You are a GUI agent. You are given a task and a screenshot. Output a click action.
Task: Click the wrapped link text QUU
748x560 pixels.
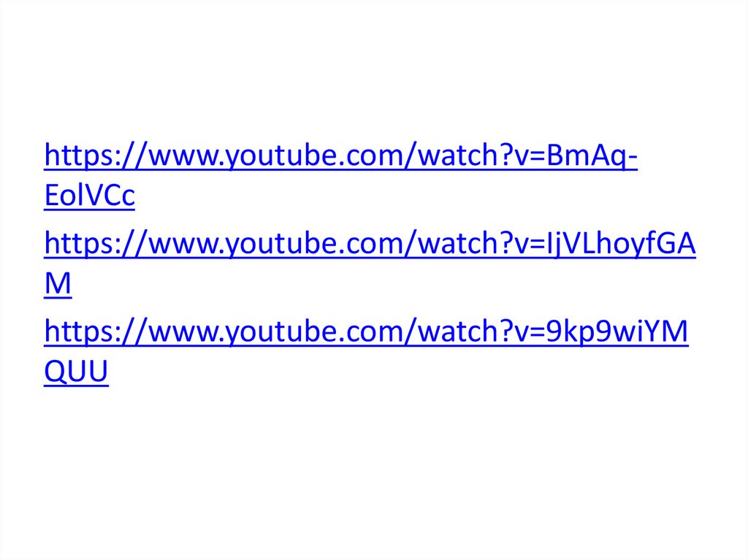[76, 372]
